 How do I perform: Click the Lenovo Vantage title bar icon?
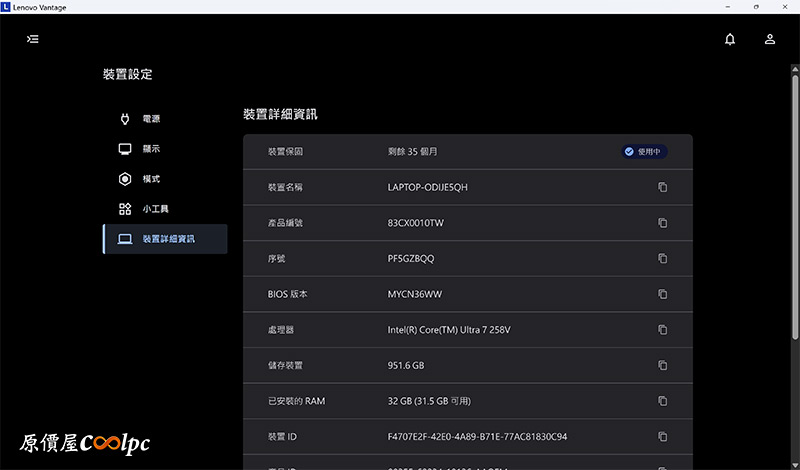6,7
